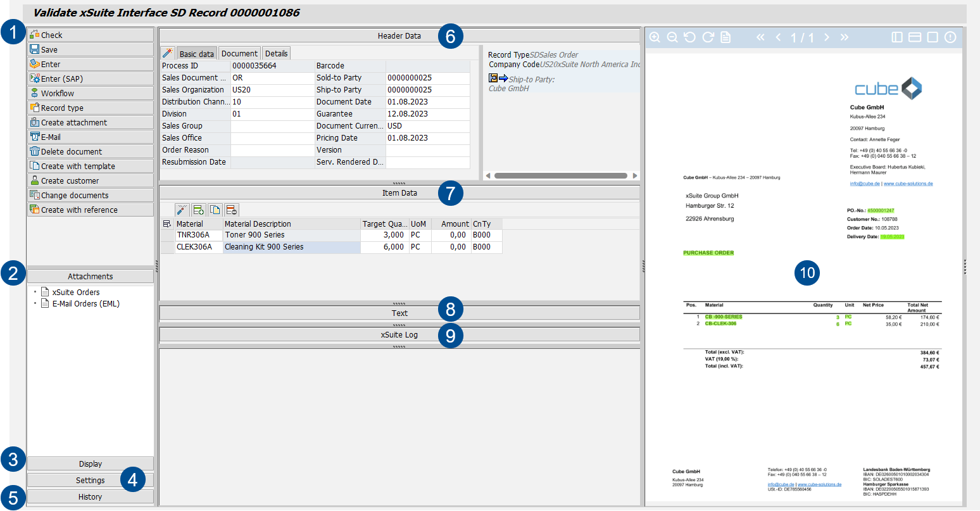Viewport: 980px width, 511px height.
Task: Click the copy row icon in Item Data
Action: (x=215, y=210)
